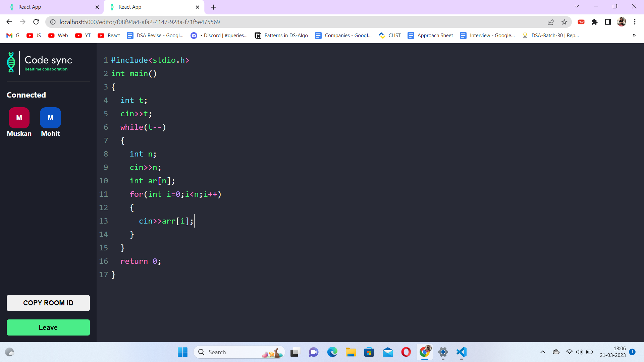This screenshot has height=362, width=644.
Task: Open the tab search chevron
Action: pos(577,6)
